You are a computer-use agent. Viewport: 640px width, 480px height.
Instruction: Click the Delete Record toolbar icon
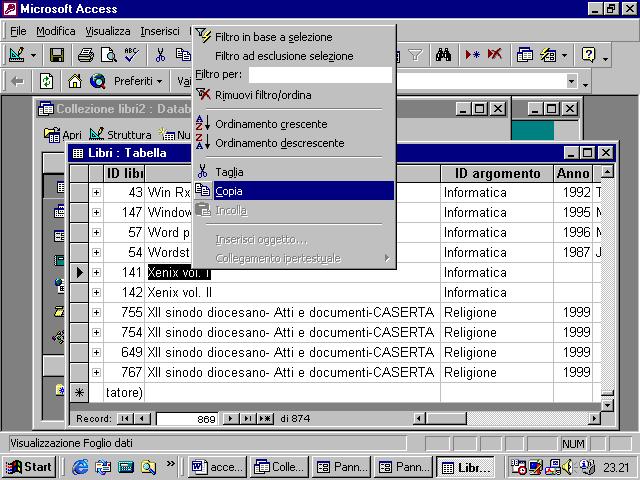pos(495,55)
